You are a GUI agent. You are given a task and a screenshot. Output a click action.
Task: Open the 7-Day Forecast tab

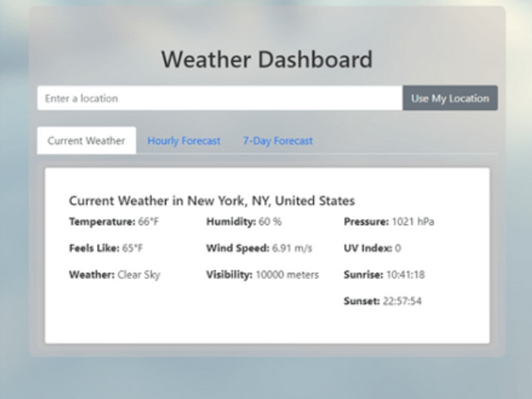[278, 140]
